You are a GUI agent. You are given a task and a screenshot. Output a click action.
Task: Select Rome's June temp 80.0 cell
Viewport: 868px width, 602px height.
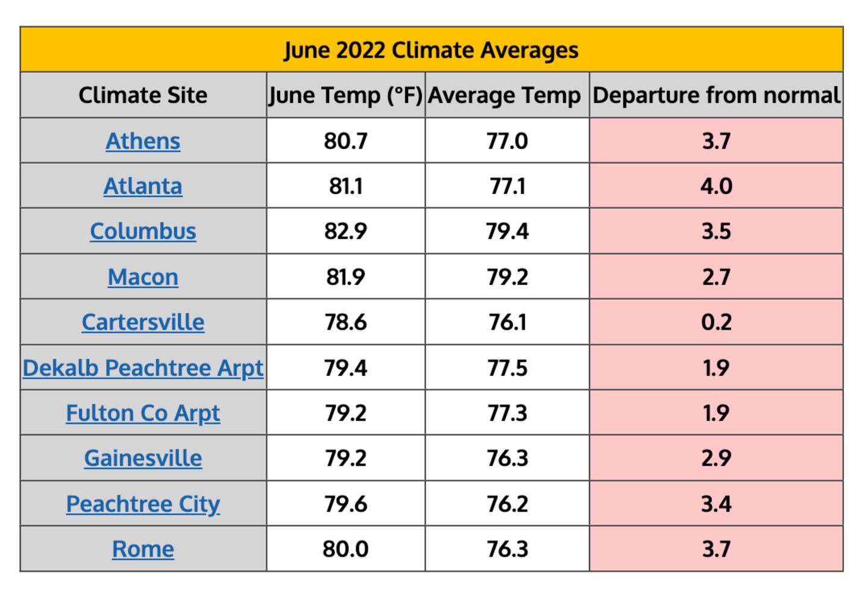click(x=345, y=549)
